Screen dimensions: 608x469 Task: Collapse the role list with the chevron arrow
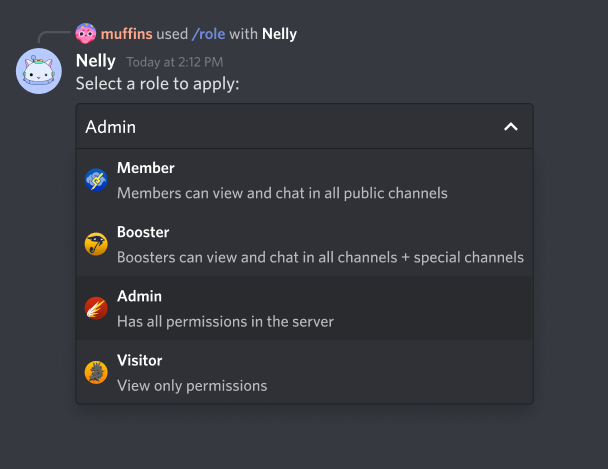(510, 127)
